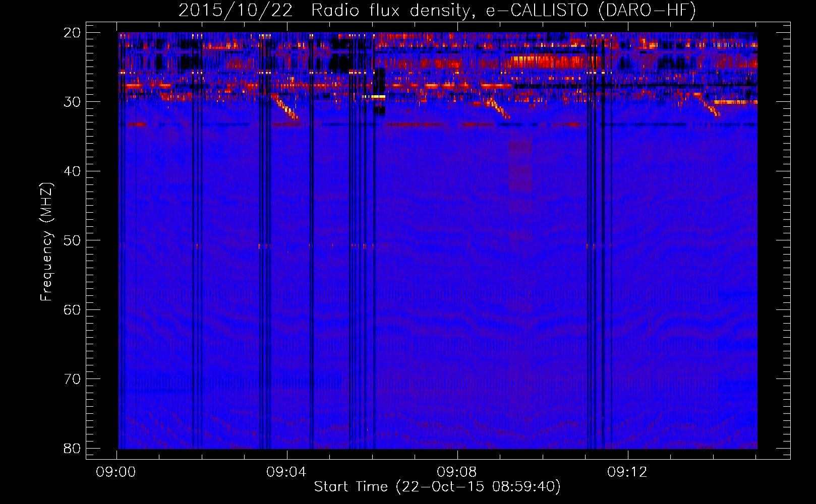Click the '70' frequency tick label
This screenshot has height=504, width=816.
point(72,379)
